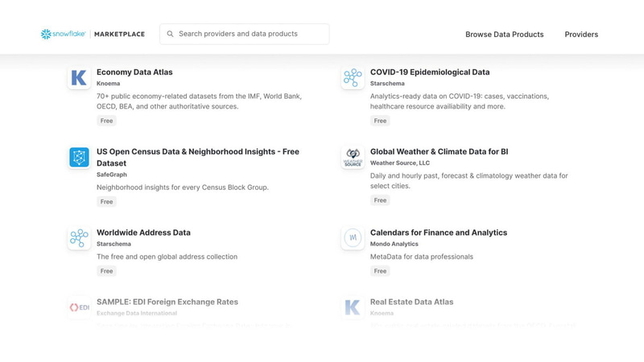
Task: Open Calendars for Finance and Analytics listing
Action: (439, 232)
